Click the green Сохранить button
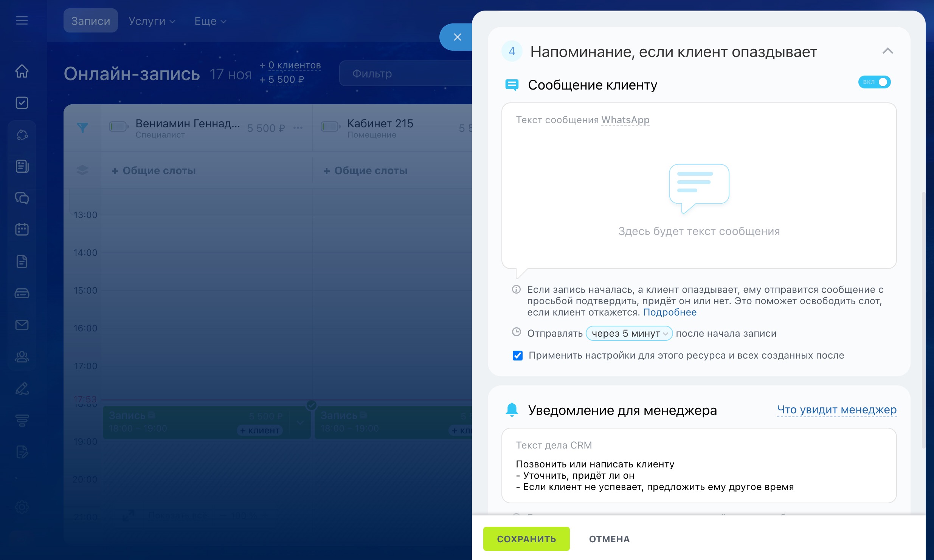Image resolution: width=934 pixels, height=560 pixels. click(x=526, y=539)
